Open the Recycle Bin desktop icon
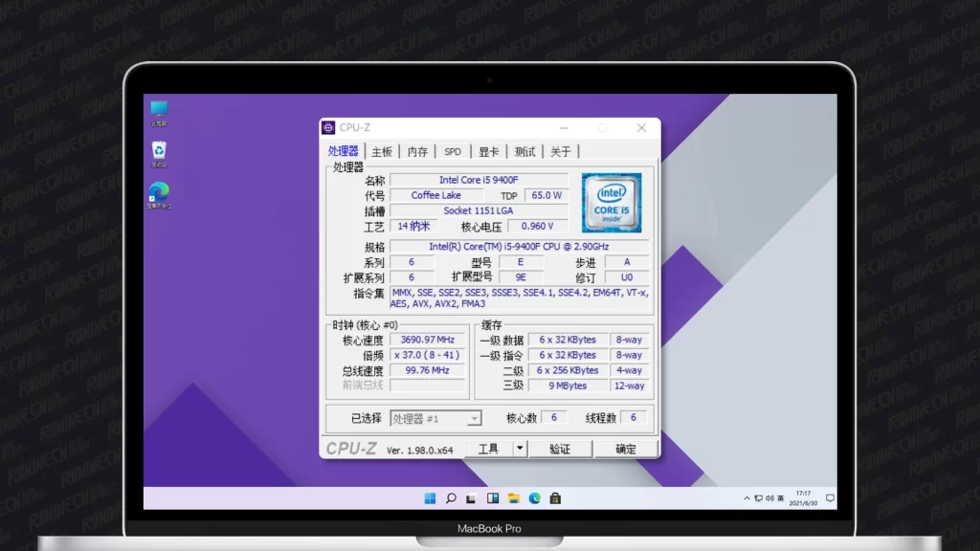The width and height of the screenshot is (980, 551). 159,151
